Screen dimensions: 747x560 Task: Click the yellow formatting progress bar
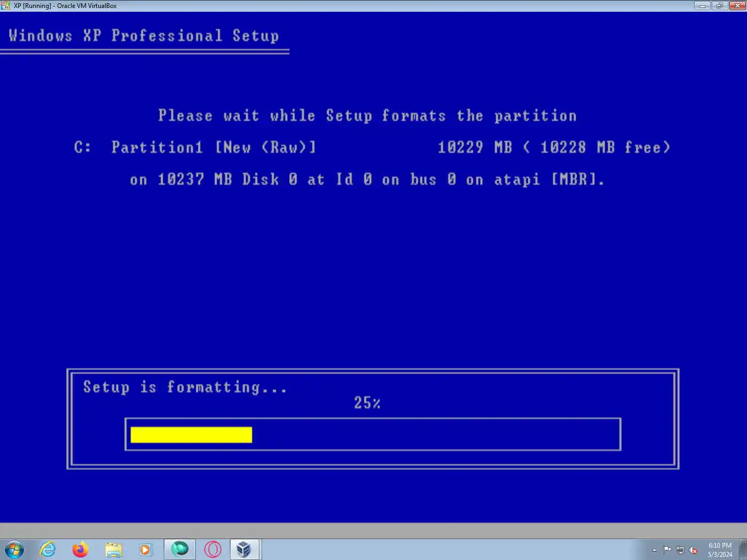(191, 435)
